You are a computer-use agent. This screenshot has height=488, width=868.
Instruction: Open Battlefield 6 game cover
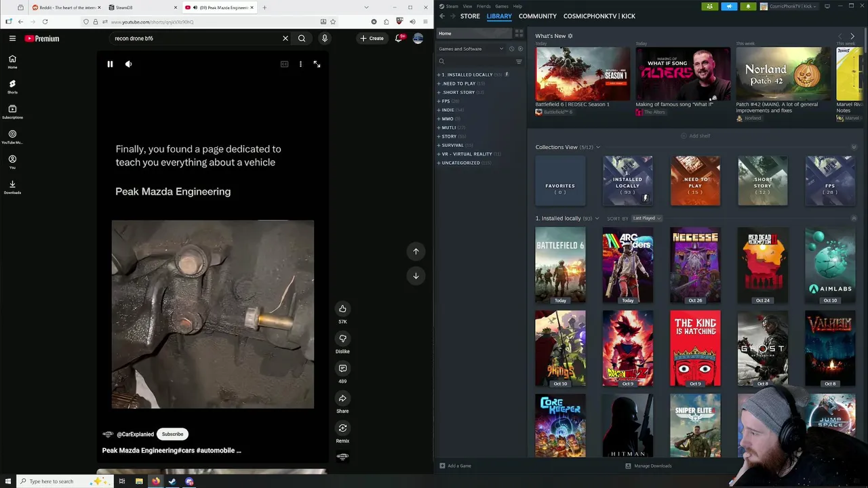click(x=560, y=265)
